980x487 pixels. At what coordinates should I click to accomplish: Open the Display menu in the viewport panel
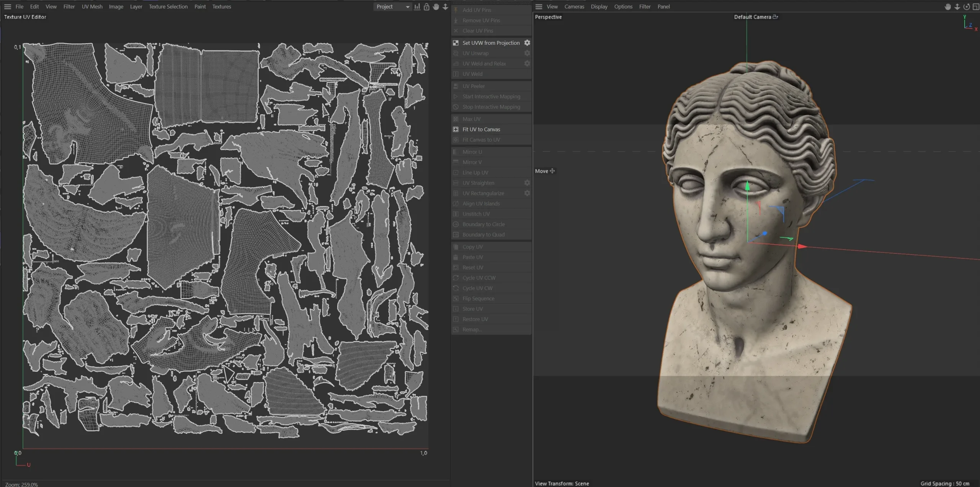point(599,7)
